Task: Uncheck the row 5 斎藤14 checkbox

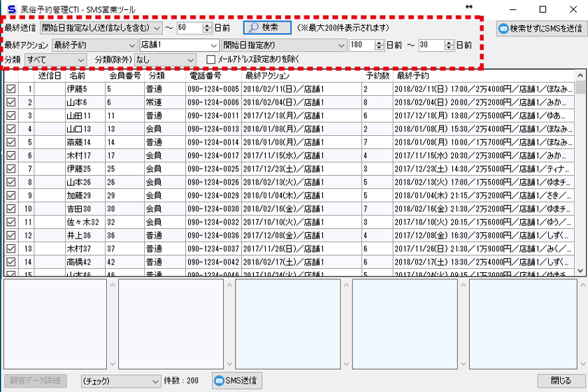Action: pyautogui.click(x=11, y=142)
